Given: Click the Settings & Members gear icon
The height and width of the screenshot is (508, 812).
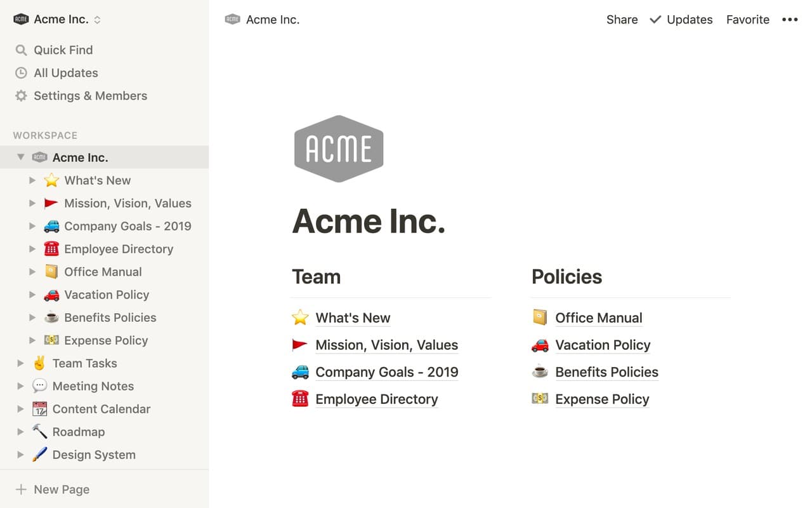Looking at the screenshot, I should coord(20,95).
